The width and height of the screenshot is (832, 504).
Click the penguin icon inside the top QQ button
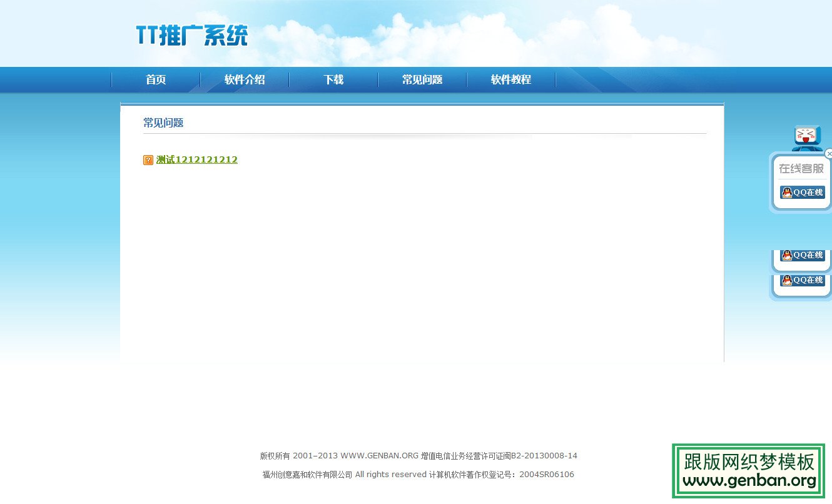point(786,193)
